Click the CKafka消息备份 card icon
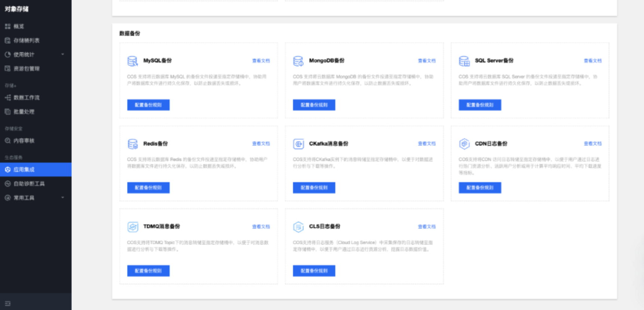The height and width of the screenshot is (310, 644). click(x=298, y=144)
